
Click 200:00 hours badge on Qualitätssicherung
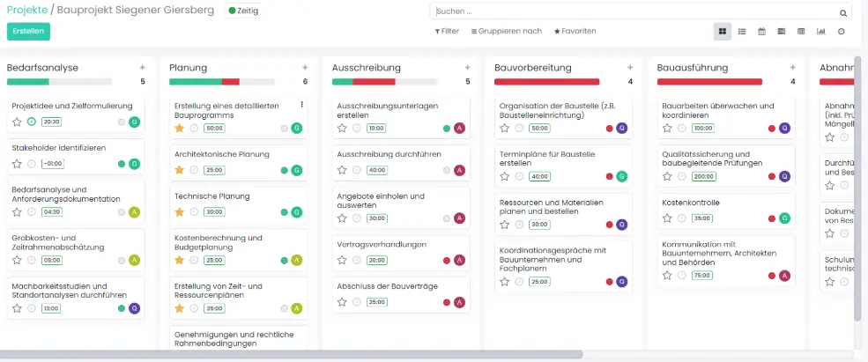click(x=702, y=176)
